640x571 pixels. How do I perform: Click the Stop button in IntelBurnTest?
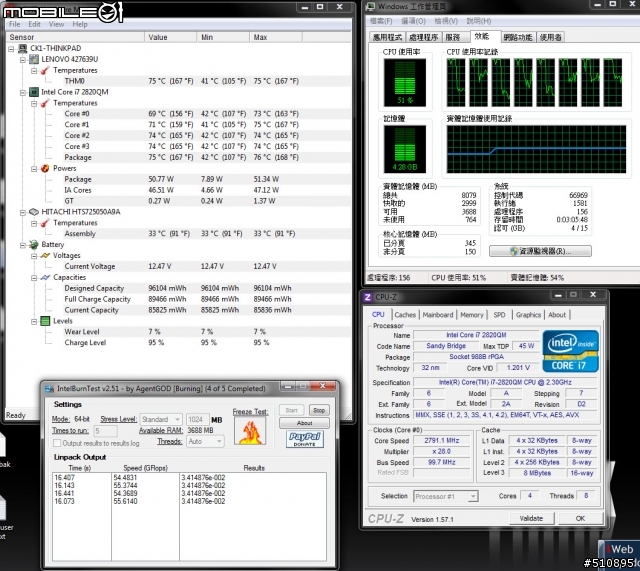point(319,410)
